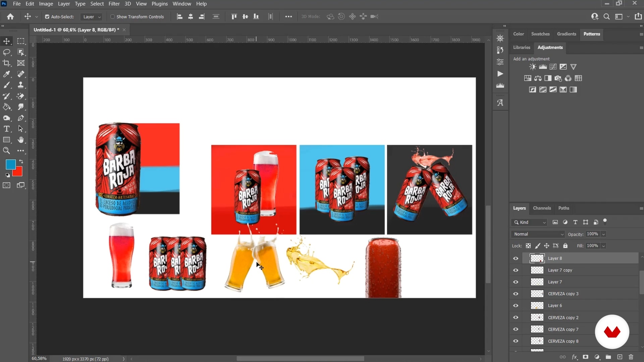Open the Image menu
Screen dimensions: 644x362
[46, 4]
